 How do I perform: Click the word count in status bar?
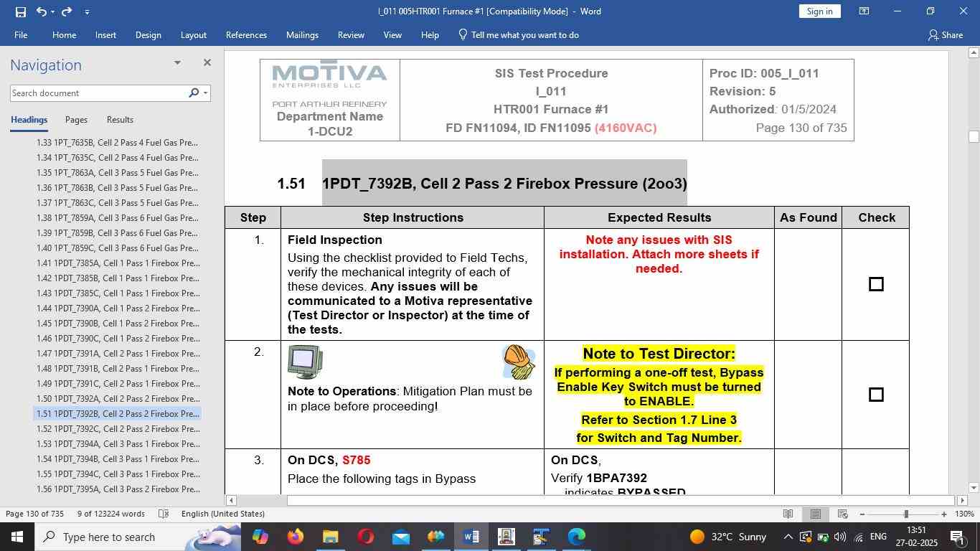click(110, 514)
